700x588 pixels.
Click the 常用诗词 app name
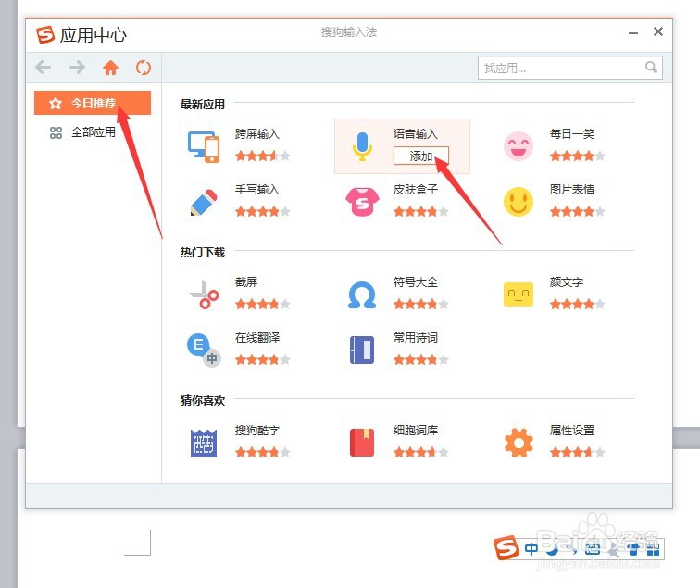click(x=415, y=338)
